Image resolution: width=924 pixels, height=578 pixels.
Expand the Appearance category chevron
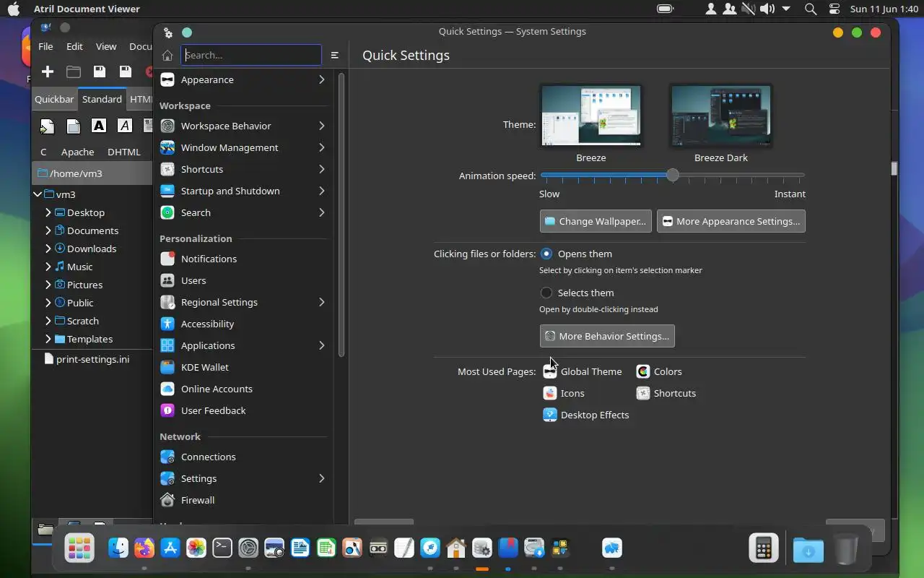pyautogui.click(x=322, y=79)
